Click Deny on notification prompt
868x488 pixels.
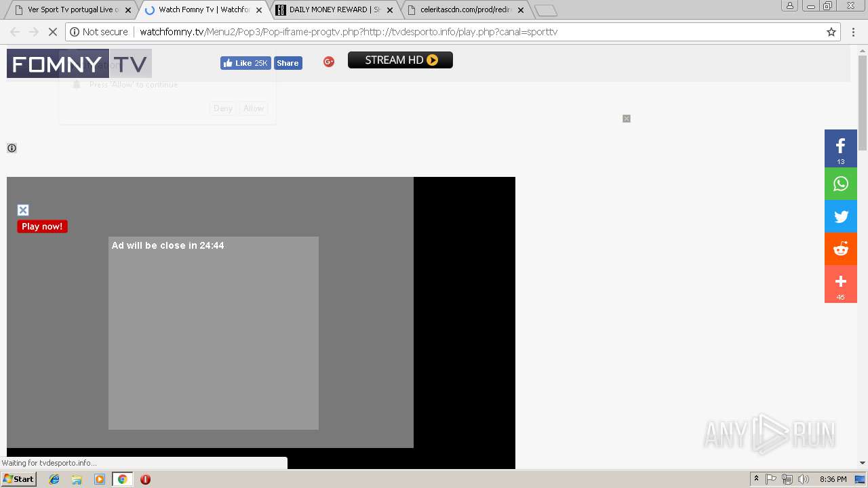pyautogui.click(x=223, y=108)
